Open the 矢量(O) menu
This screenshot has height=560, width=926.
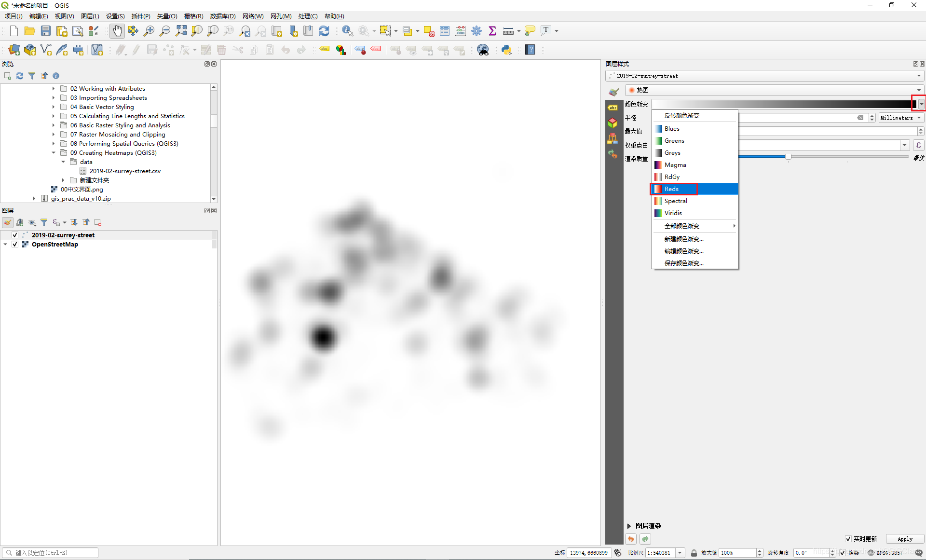(x=167, y=16)
